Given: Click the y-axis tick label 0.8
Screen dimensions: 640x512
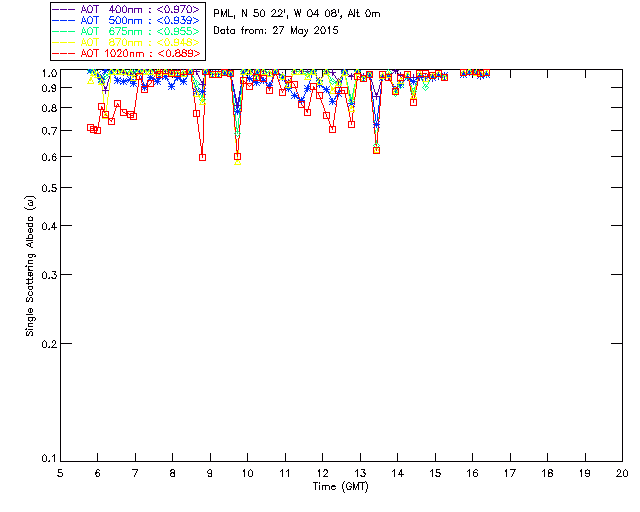Looking at the screenshot, I should [x=49, y=108].
